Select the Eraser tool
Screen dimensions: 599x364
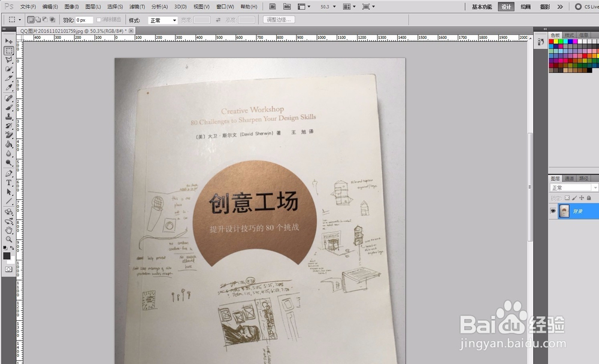click(8, 135)
